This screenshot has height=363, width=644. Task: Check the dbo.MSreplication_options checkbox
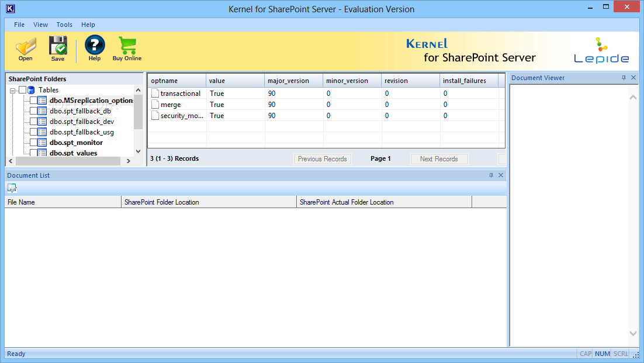click(x=33, y=100)
